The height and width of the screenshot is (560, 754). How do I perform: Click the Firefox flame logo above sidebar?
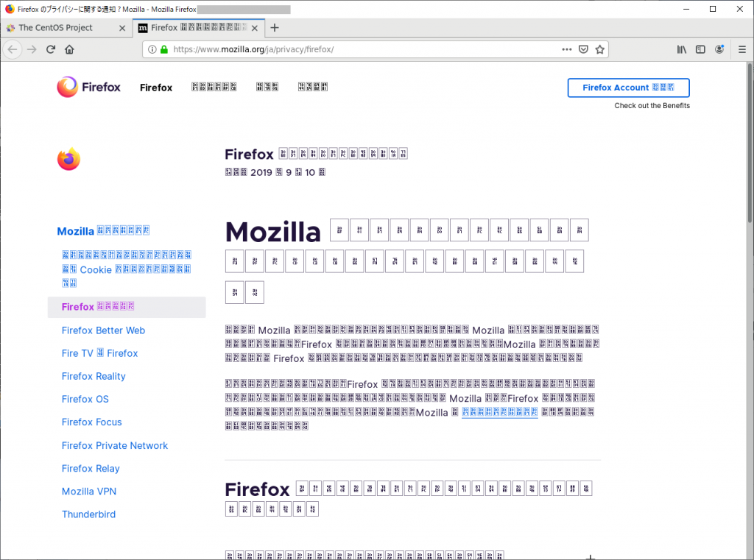tap(68, 159)
